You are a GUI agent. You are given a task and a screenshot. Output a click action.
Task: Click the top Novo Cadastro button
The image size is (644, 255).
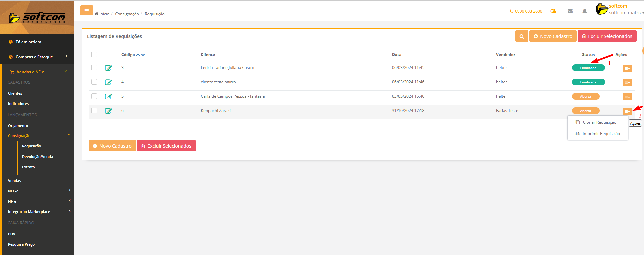pos(553,36)
